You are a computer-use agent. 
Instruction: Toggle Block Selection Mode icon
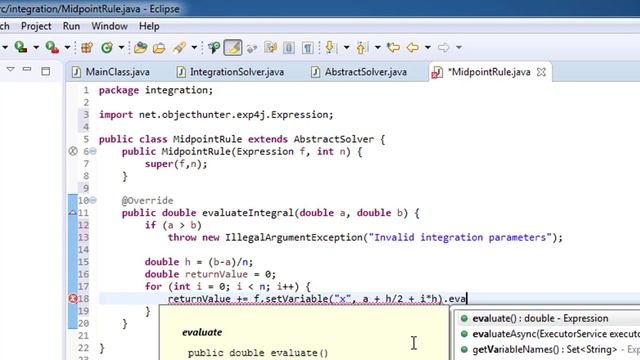(270, 48)
